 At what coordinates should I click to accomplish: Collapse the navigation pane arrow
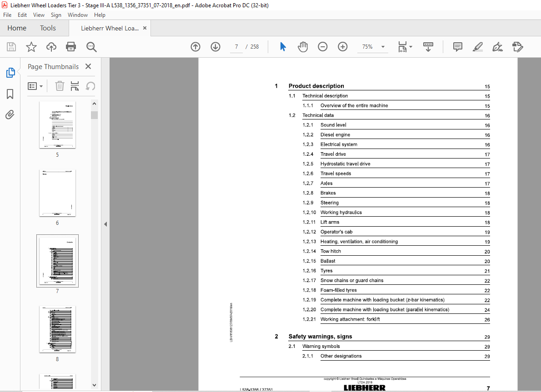(x=105, y=224)
